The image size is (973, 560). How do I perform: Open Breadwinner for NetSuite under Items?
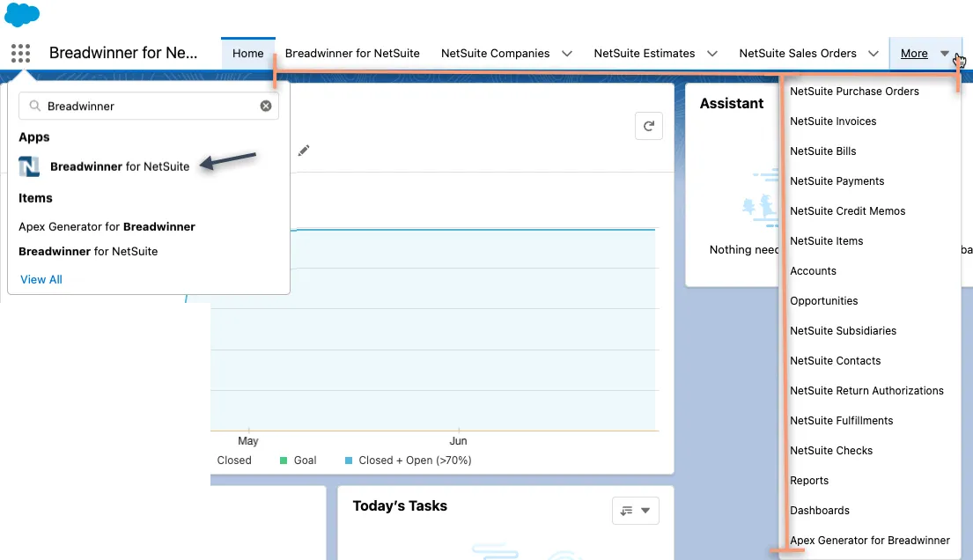click(x=88, y=252)
